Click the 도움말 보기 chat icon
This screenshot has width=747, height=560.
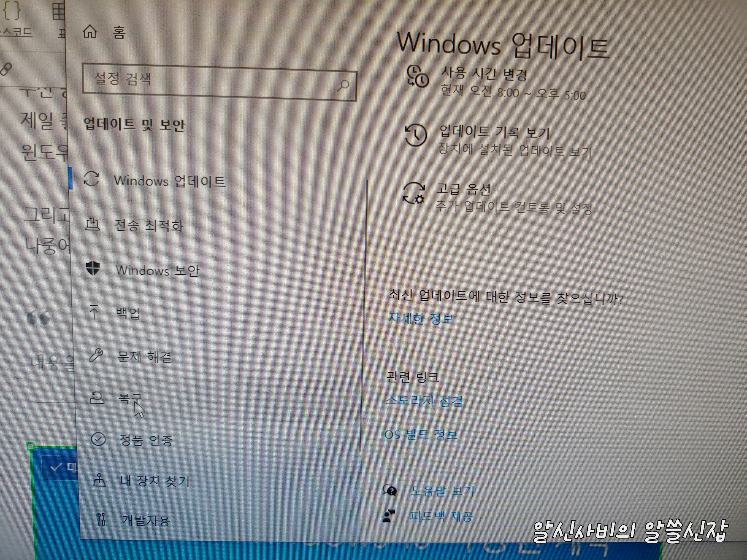390,490
